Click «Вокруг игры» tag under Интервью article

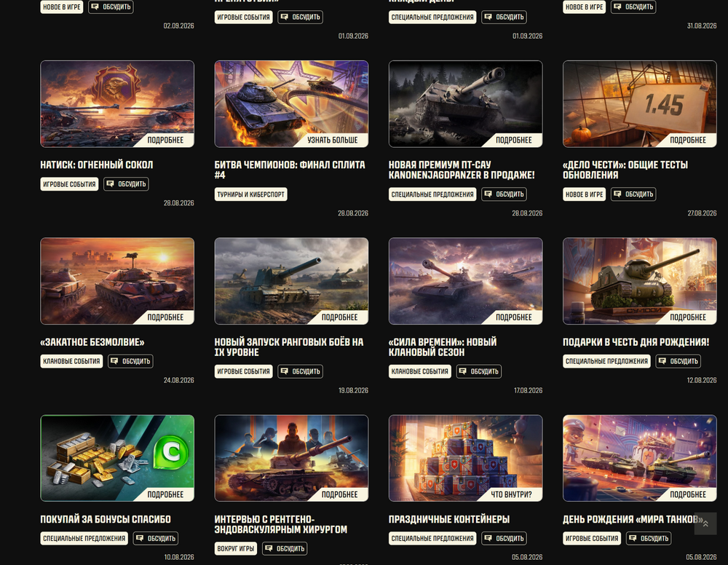[x=236, y=549]
